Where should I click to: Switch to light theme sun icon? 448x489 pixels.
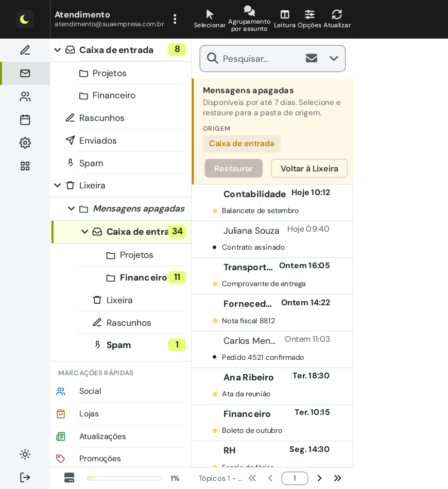click(25, 454)
